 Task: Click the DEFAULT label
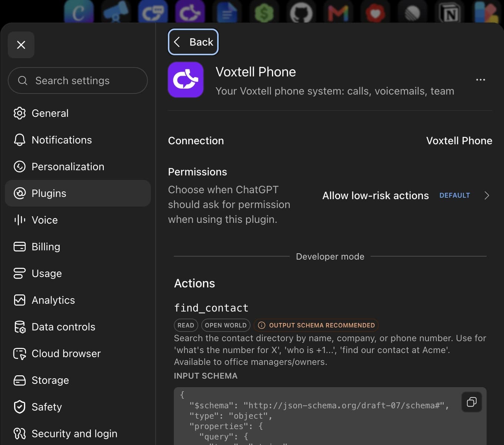click(x=455, y=195)
